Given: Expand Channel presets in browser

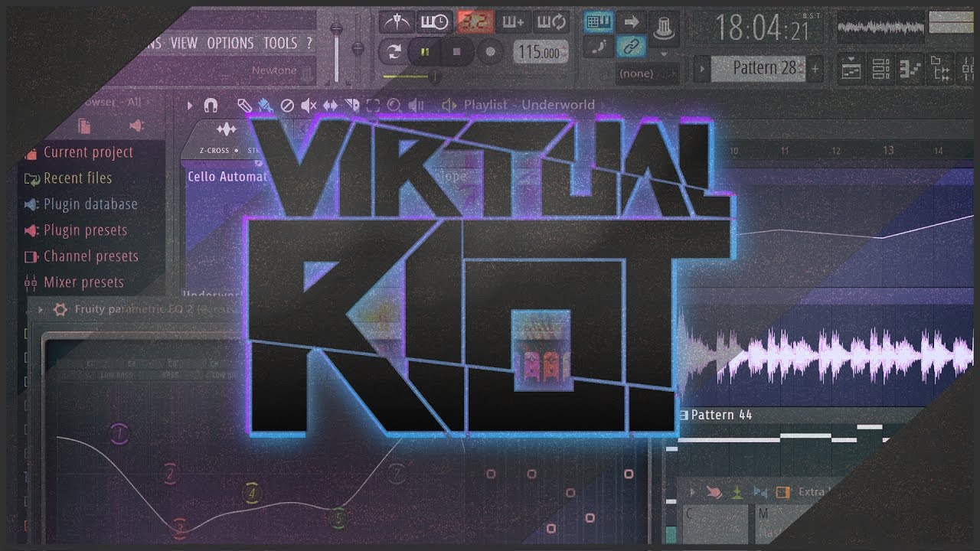Looking at the screenshot, I should pyautogui.click(x=90, y=256).
